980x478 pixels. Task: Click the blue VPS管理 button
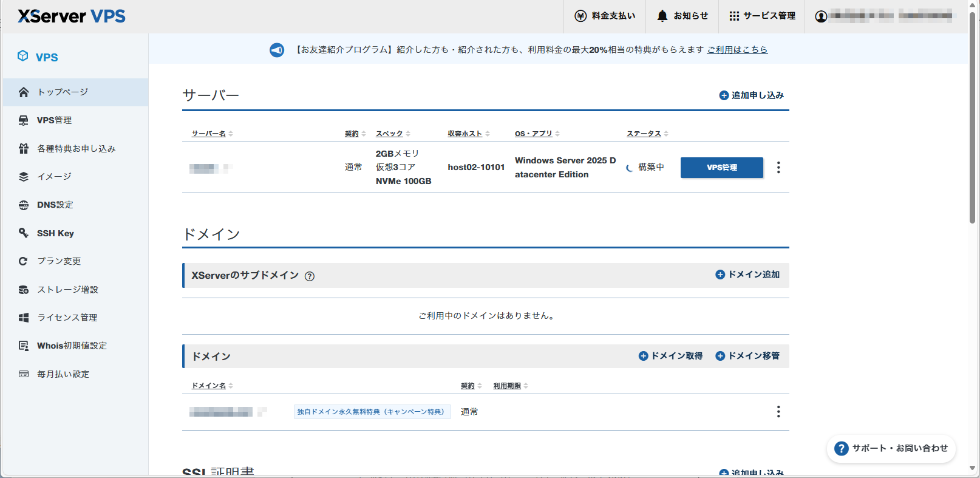tap(721, 168)
